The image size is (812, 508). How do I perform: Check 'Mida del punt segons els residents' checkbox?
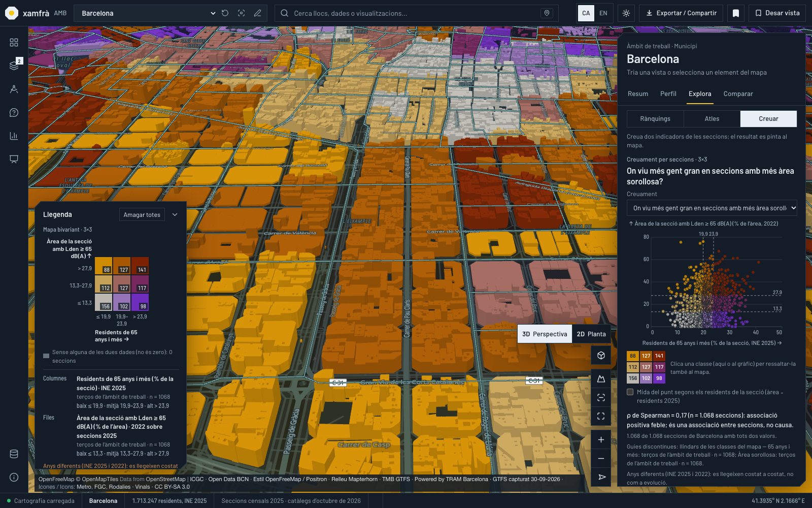630,392
